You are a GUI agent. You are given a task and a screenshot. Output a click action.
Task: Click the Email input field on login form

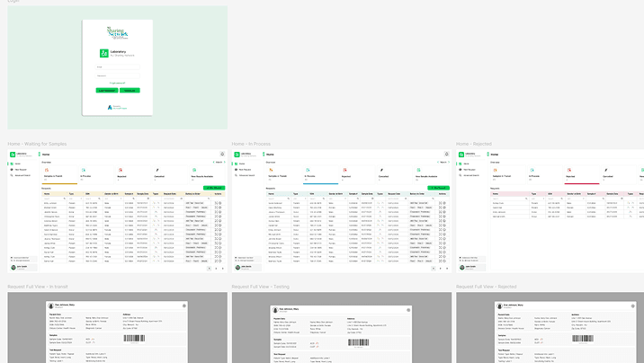click(118, 68)
